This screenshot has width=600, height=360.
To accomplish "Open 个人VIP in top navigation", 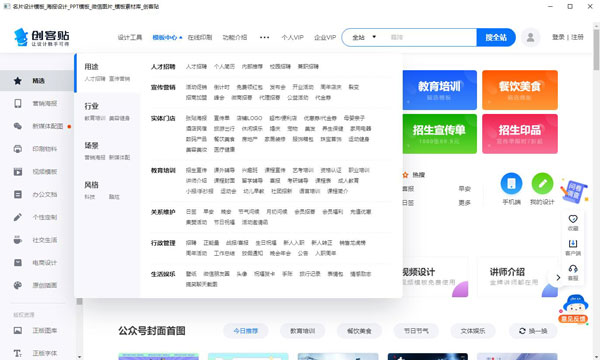I will 292,37.
